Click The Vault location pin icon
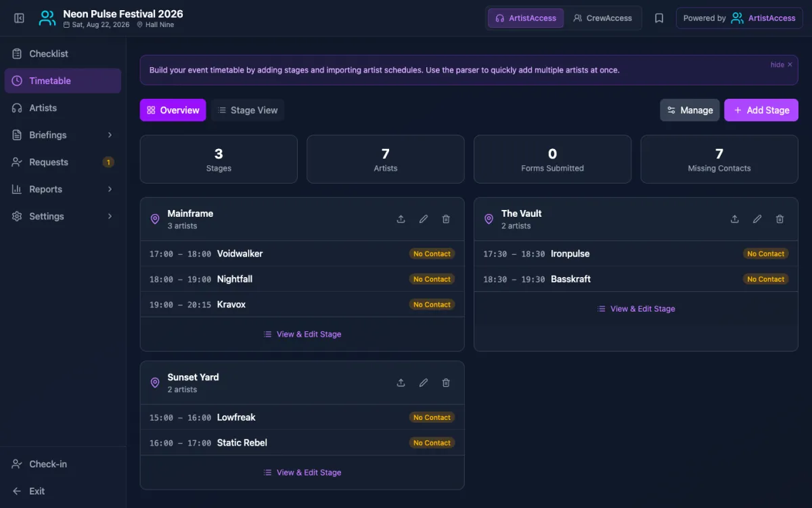This screenshot has width=812, height=508. pyautogui.click(x=489, y=219)
